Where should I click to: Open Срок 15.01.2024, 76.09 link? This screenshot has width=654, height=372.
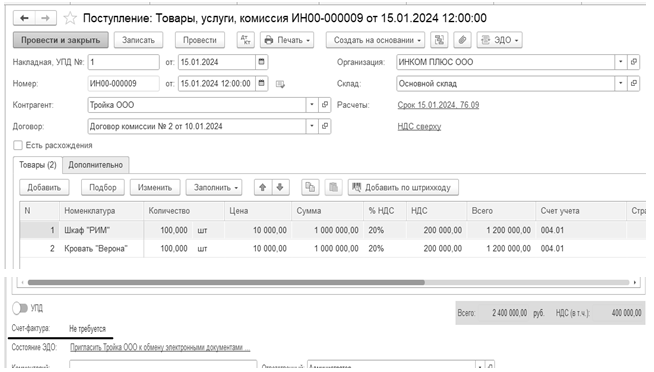[438, 105]
